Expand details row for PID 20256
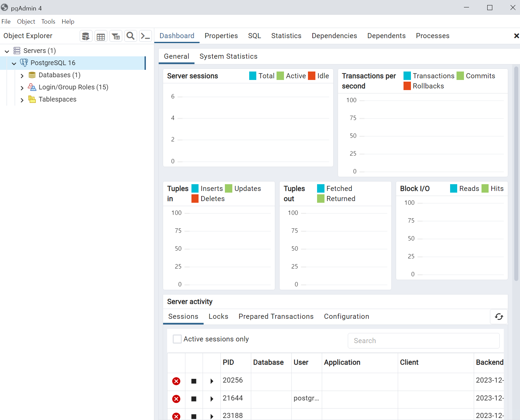This screenshot has width=520, height=420. [x=212, y=381]
